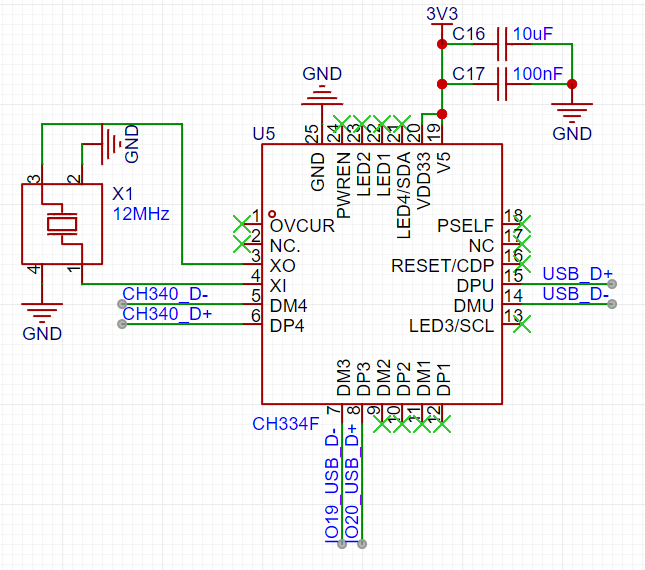Select the pin 1 marker circle near OVCUR

(x=272, y=214)
